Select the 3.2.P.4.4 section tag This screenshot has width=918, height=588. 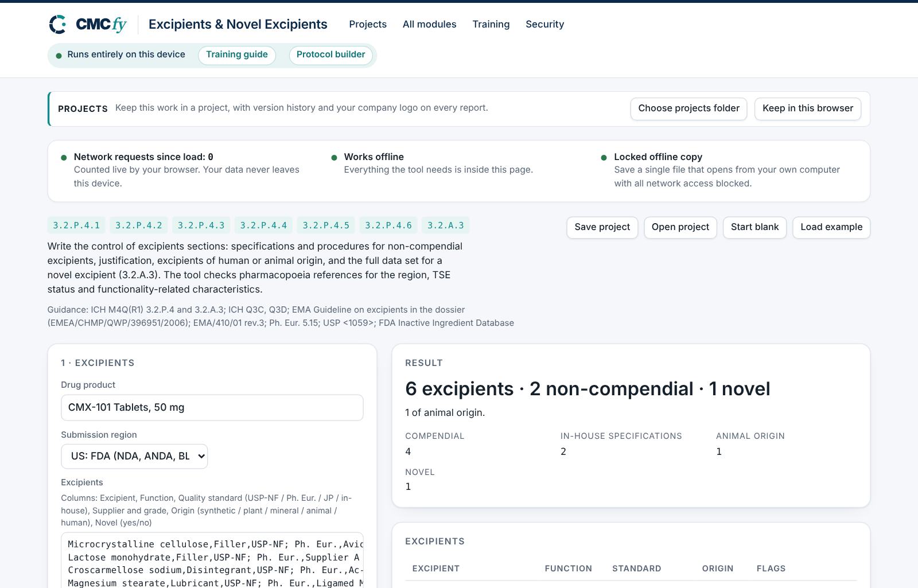click(263, 225)
